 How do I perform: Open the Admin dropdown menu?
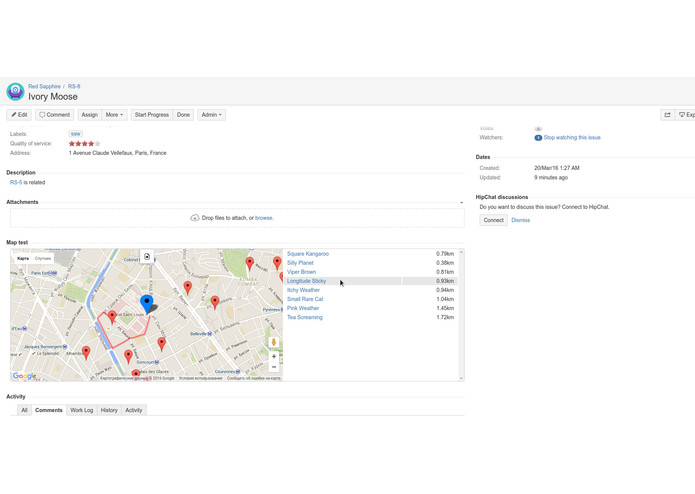(x=211, y=115)
